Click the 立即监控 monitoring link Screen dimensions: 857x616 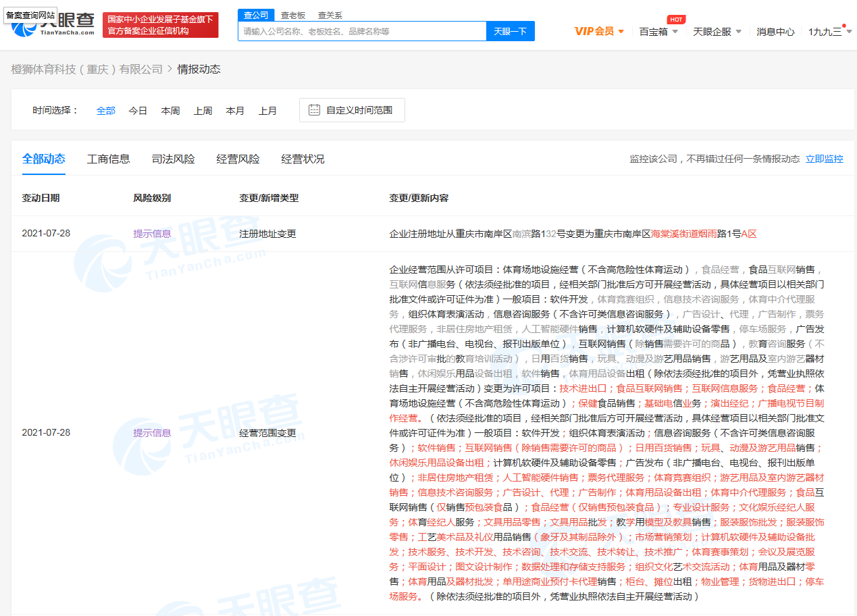[x=824, y=159]
